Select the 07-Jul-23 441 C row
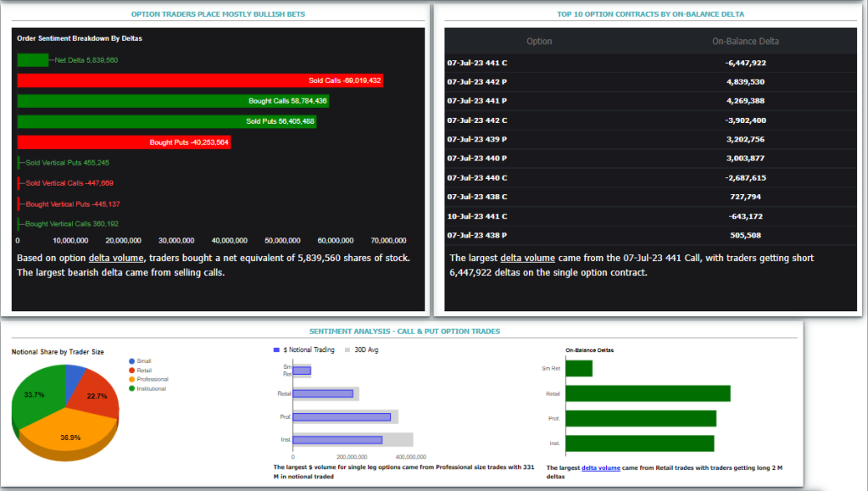 click(x=650, y=63)
